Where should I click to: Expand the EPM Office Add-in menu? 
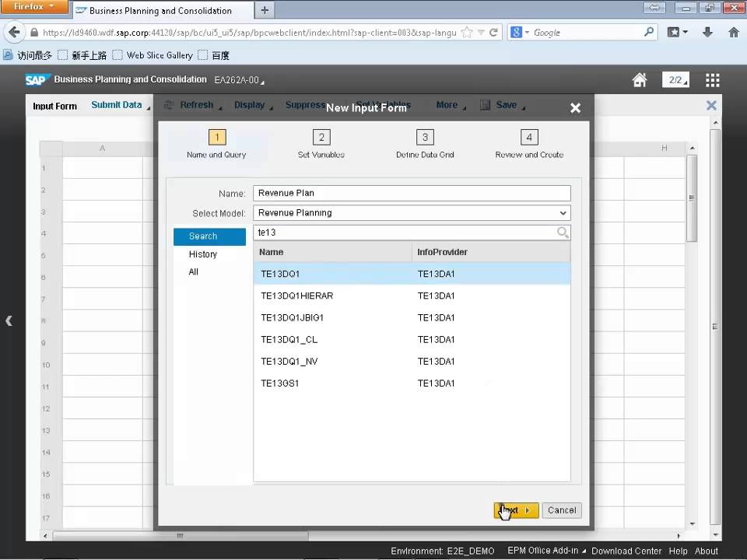tap(546, 551)
